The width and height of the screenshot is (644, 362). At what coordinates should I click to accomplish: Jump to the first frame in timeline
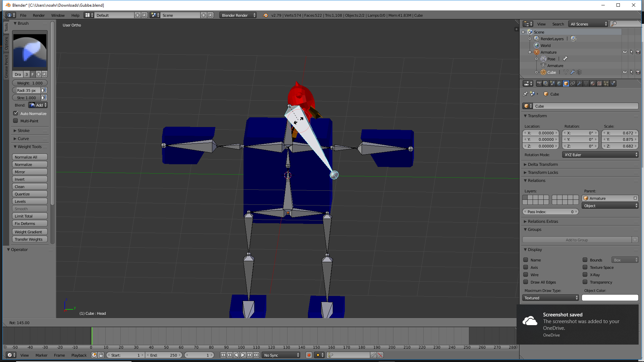tap(223, 355)
